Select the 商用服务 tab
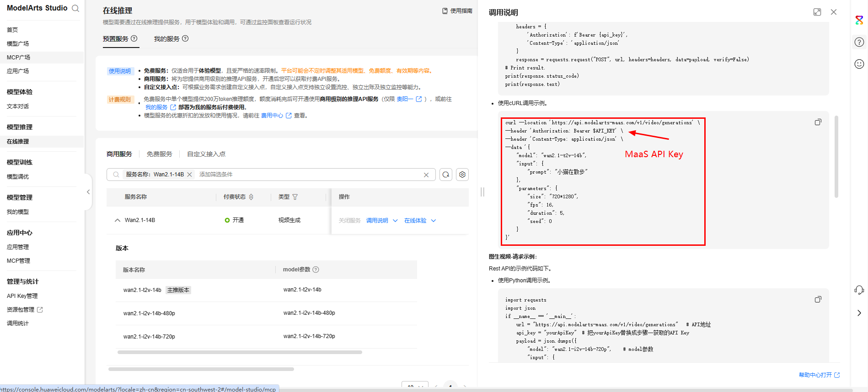Image resolution: width=868 pixels, height=392 pixels. 119,154
